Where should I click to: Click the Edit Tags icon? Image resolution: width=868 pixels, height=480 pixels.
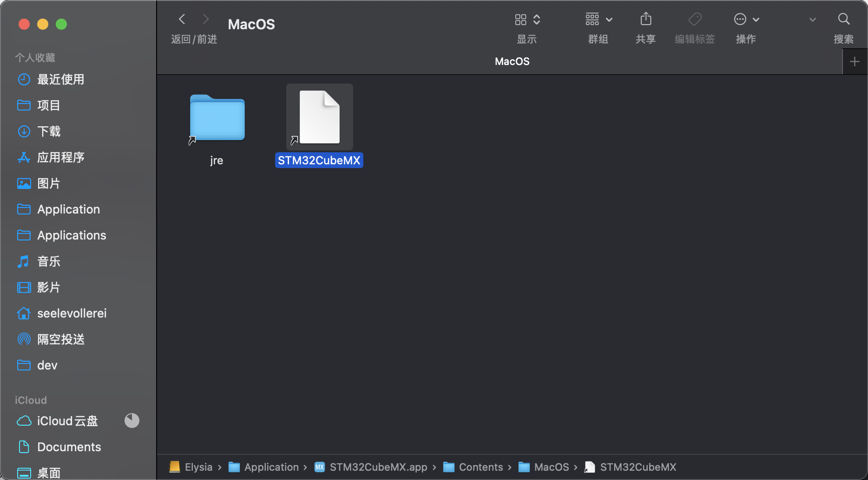click(x=695, y=19)
